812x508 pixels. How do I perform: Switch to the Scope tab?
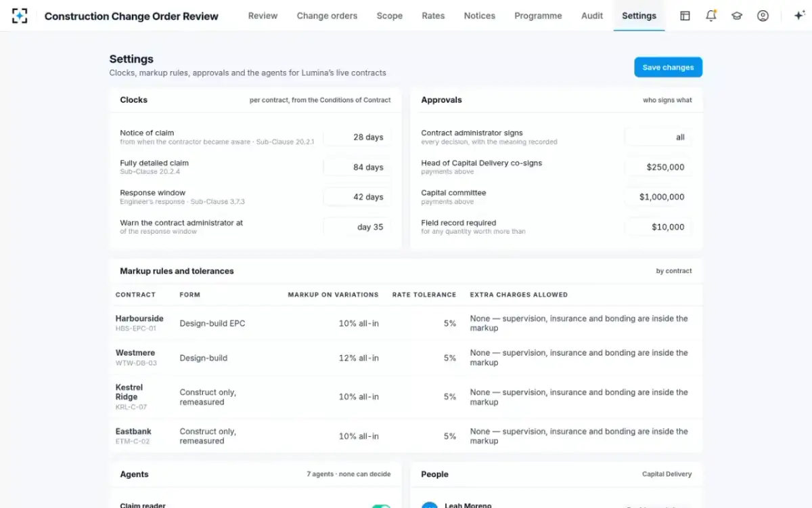click(389, 16)
